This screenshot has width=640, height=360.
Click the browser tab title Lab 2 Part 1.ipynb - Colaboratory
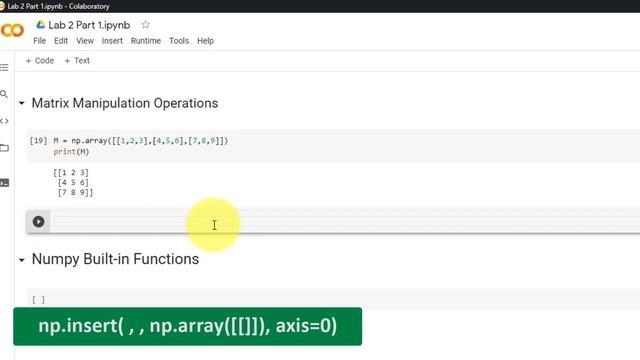(x=58, y=6)
